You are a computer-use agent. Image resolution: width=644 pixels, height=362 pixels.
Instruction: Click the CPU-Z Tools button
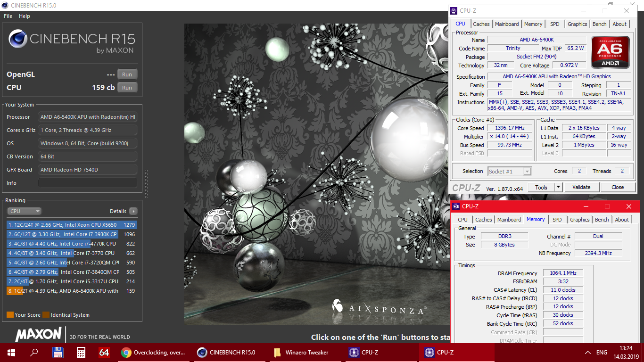coord(541,187)
